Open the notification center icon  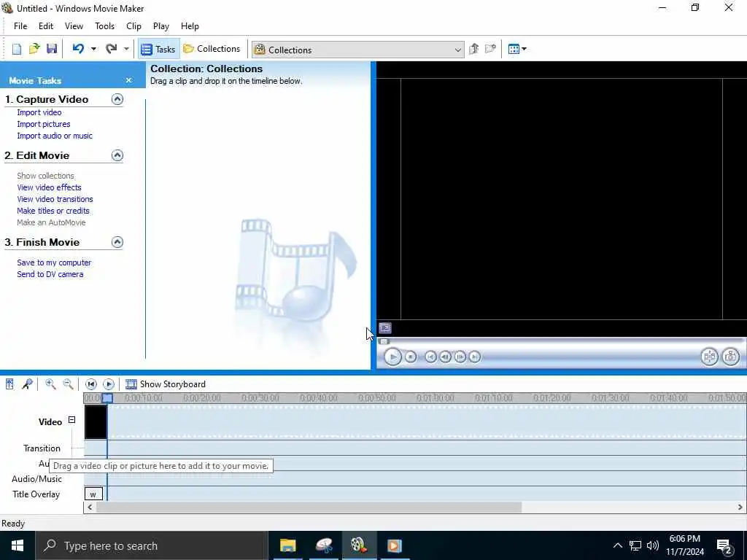click(x=724, y=545)
